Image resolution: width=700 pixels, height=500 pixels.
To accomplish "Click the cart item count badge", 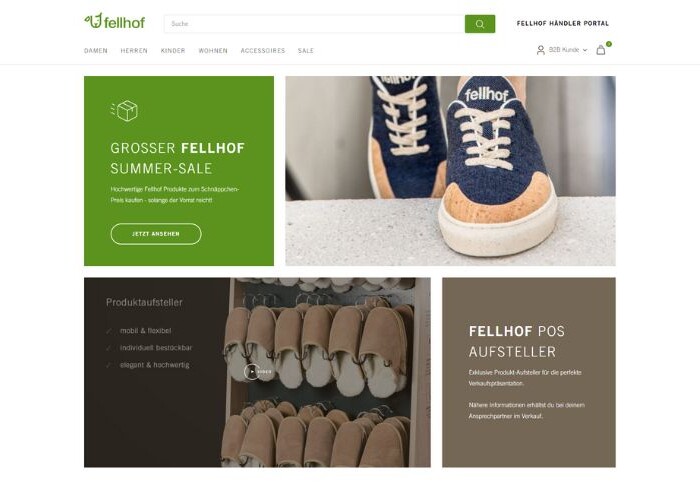I will (x=609, y=44).
